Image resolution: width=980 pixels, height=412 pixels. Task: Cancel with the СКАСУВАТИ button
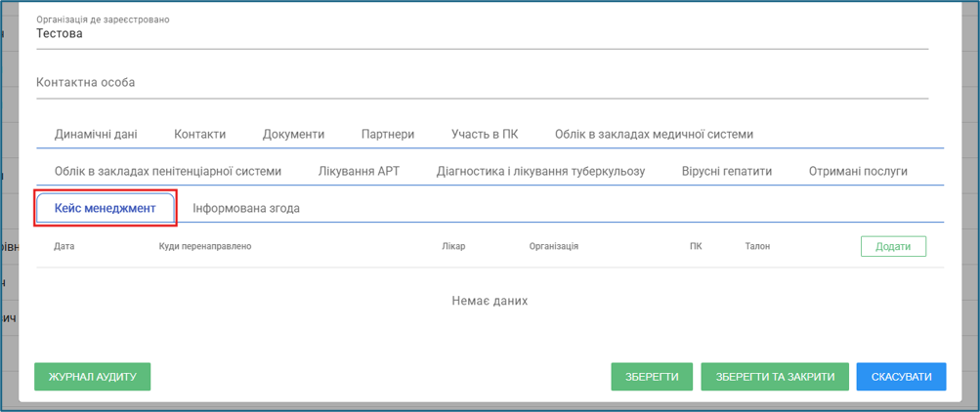point(901,377)
